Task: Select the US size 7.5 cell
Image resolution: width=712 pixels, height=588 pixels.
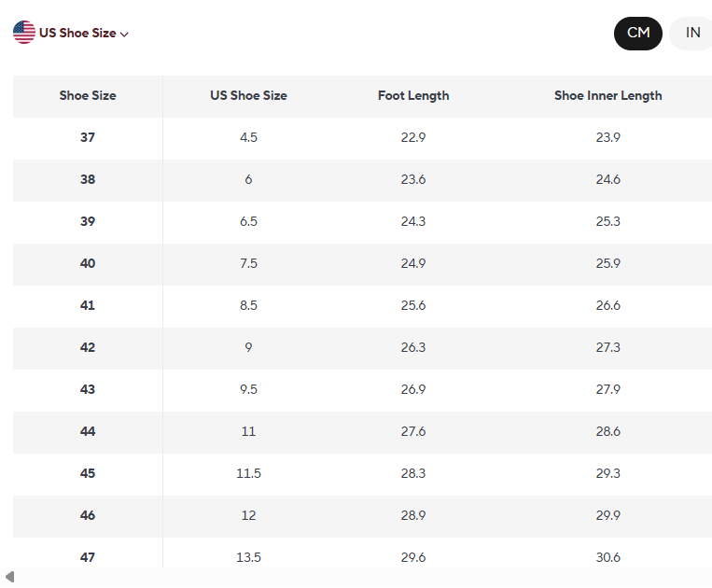Action: point(248,263)
